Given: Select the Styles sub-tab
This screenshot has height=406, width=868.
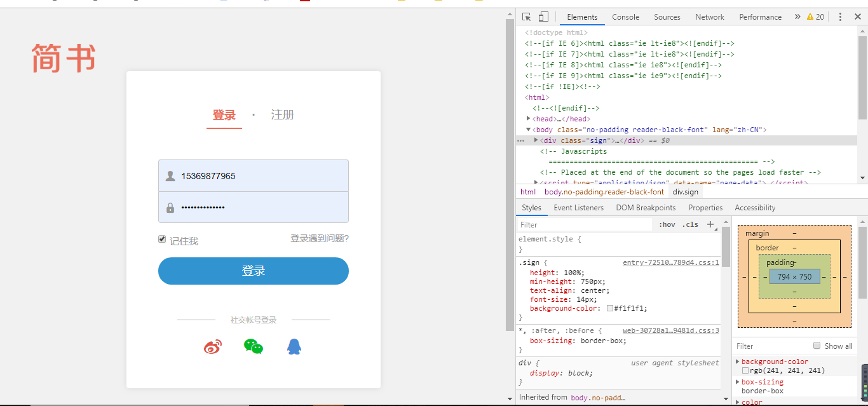Looking at the screenshot, I should pos(531,208).
